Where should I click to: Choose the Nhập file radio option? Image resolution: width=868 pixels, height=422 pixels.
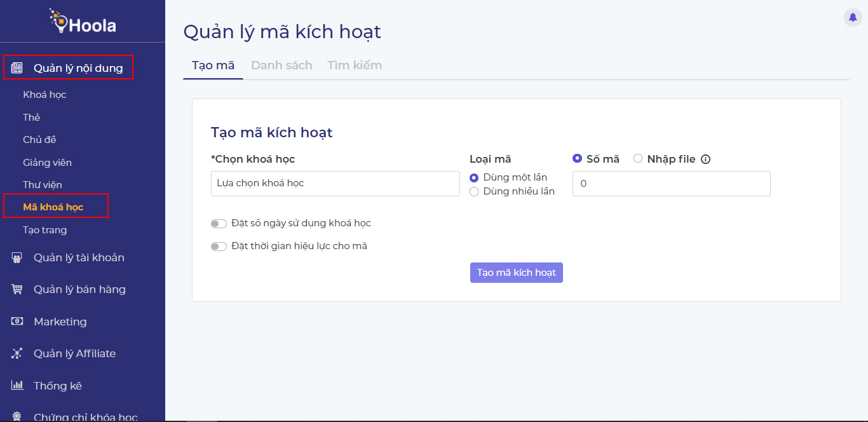coord(638,159)
